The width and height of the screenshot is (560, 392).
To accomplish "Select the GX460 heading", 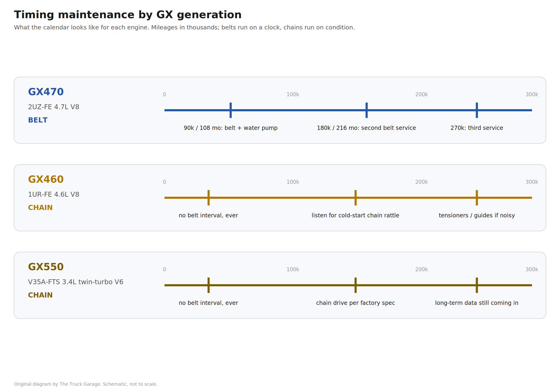I will point(46,179).
